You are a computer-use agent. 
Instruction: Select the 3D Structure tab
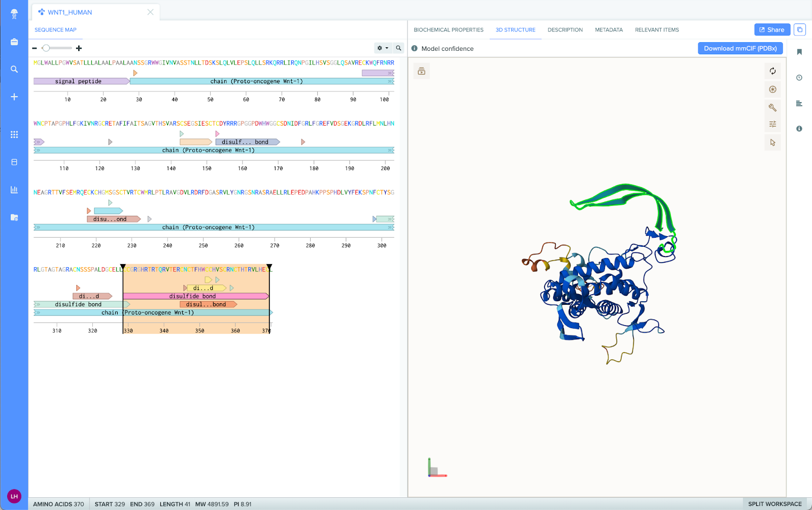click(516, 30)
